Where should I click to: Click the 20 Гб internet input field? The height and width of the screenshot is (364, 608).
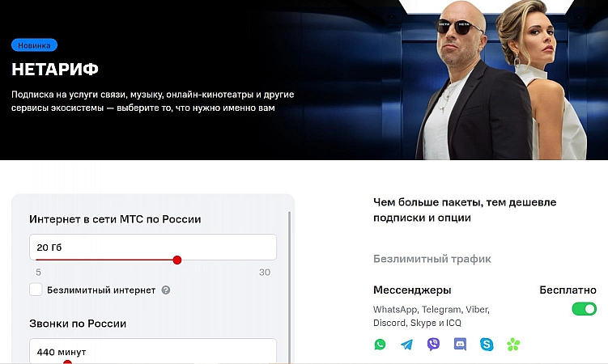tap(153, 247)
